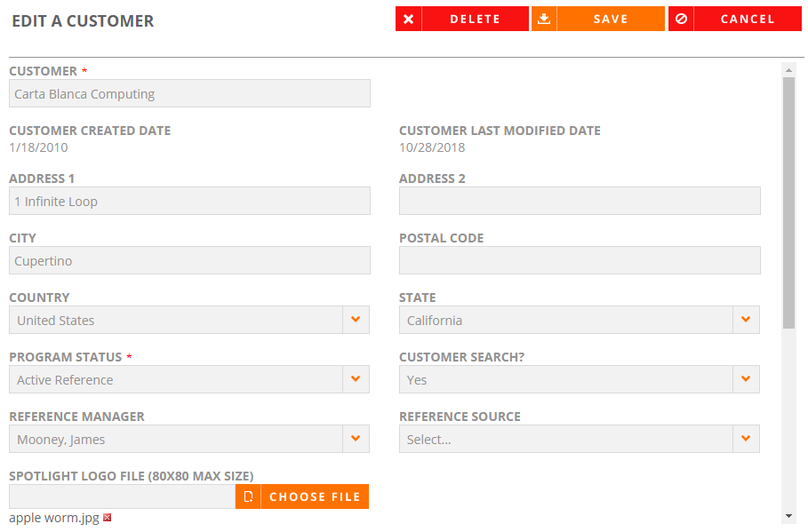This screenshot has height=532, width=808.
Task: Open the State dropdown showing California
Action: (580, 320)
